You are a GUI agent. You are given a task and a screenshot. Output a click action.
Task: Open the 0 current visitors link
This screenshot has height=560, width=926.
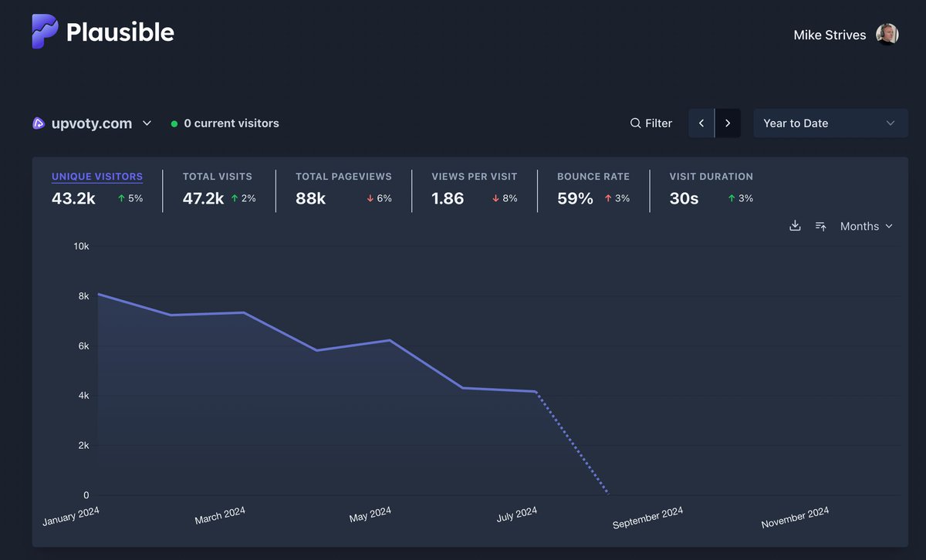(231, 123)
